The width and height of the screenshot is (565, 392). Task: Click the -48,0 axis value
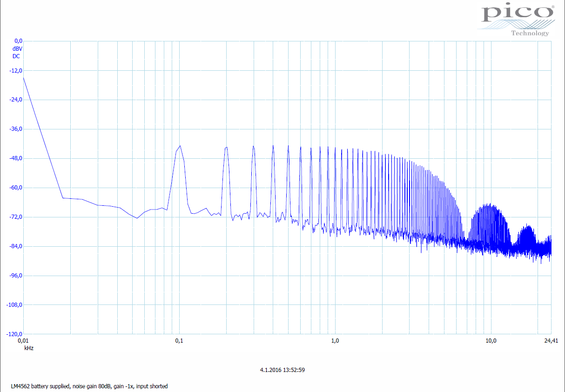[x=17, y=158]
